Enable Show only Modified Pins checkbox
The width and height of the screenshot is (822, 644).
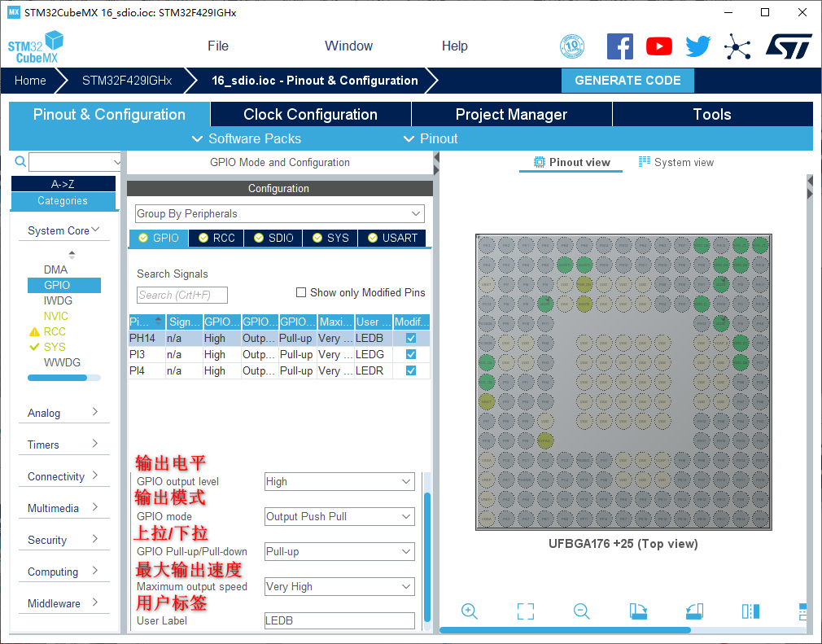[301, 292]
